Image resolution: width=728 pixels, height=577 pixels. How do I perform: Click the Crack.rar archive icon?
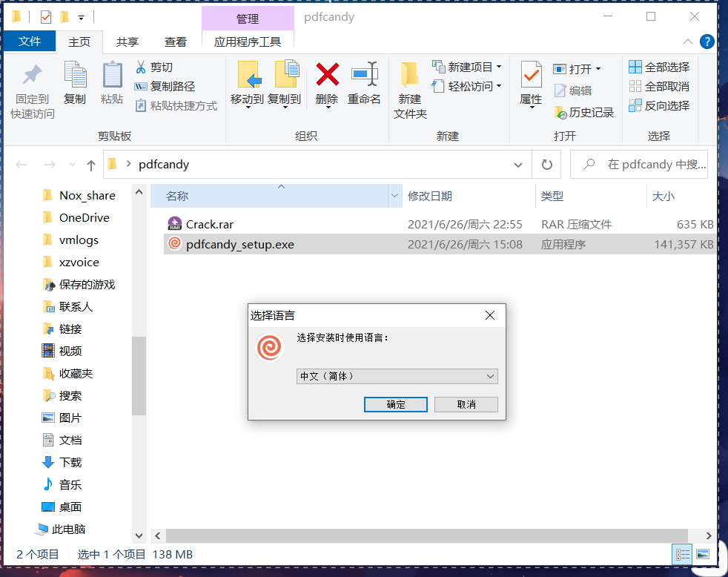click(174, 224)
